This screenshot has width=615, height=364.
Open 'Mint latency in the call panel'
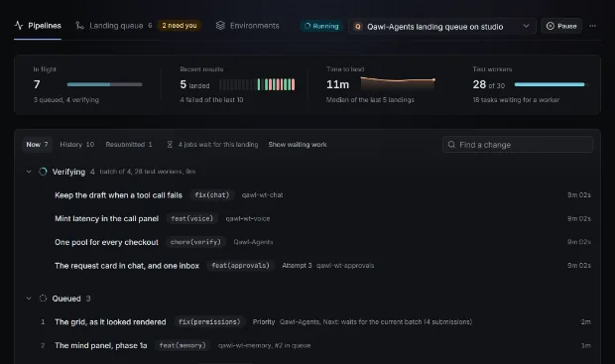click(x=107, y=219)
